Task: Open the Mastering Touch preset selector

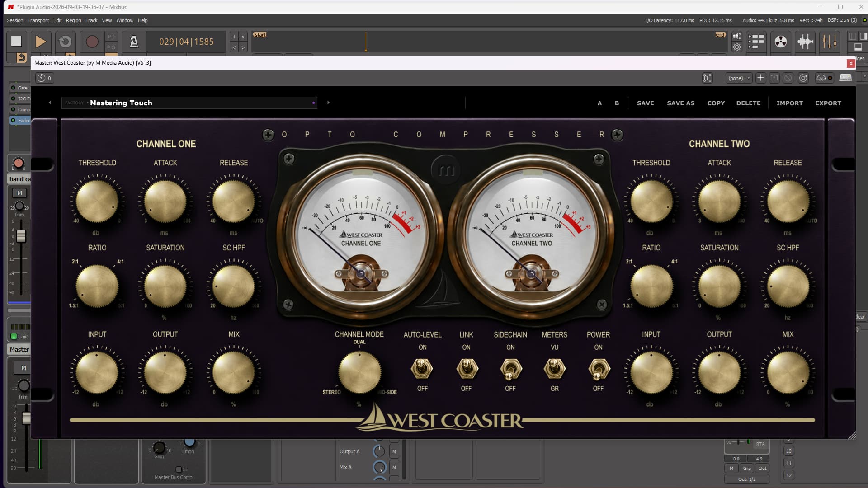Action: pos(189,103)
